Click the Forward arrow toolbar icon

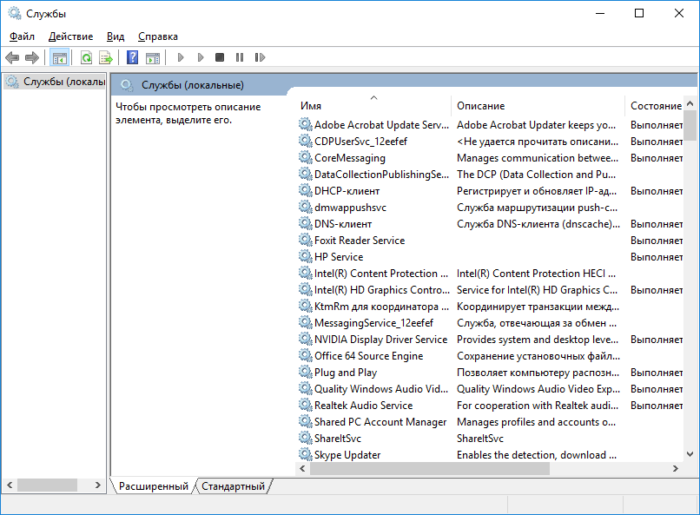click(x=32, y=58)
